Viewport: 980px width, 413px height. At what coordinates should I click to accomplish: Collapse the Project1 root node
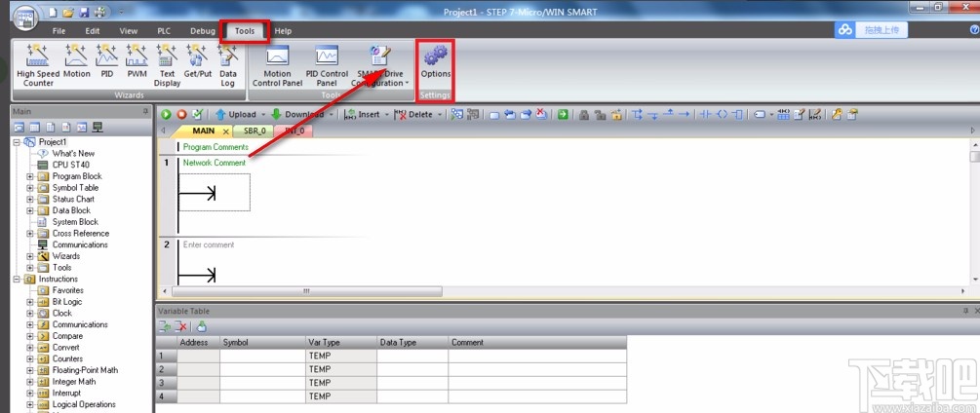tap(17, 142)
